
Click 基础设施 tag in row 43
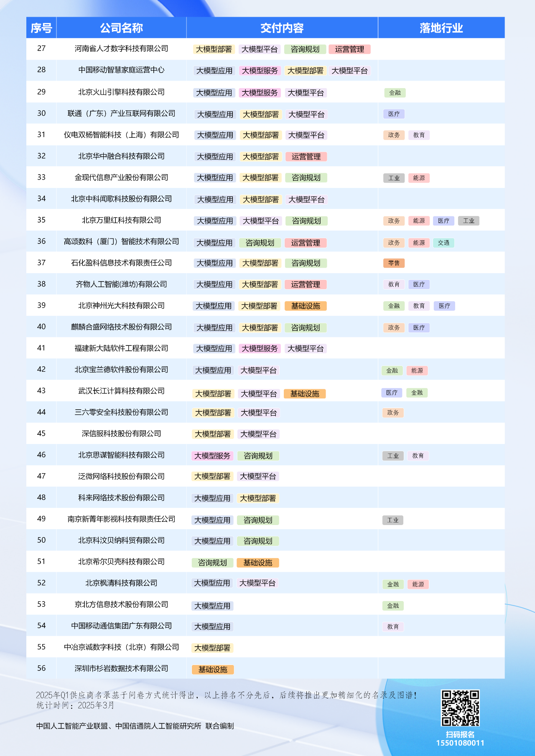(x=305, y=393)
